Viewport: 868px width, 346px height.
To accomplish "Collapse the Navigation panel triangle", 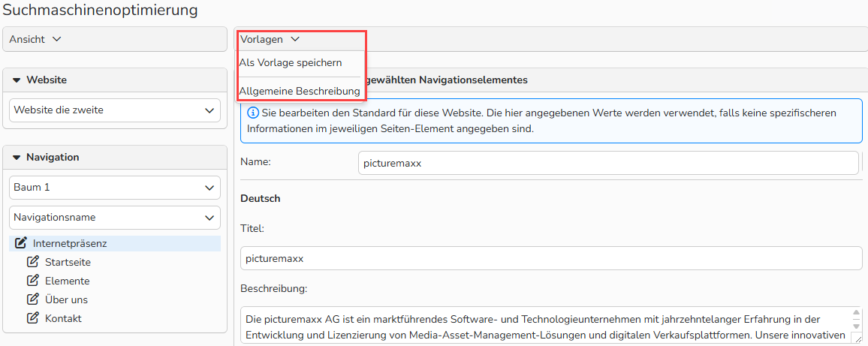I will point(16,157).
